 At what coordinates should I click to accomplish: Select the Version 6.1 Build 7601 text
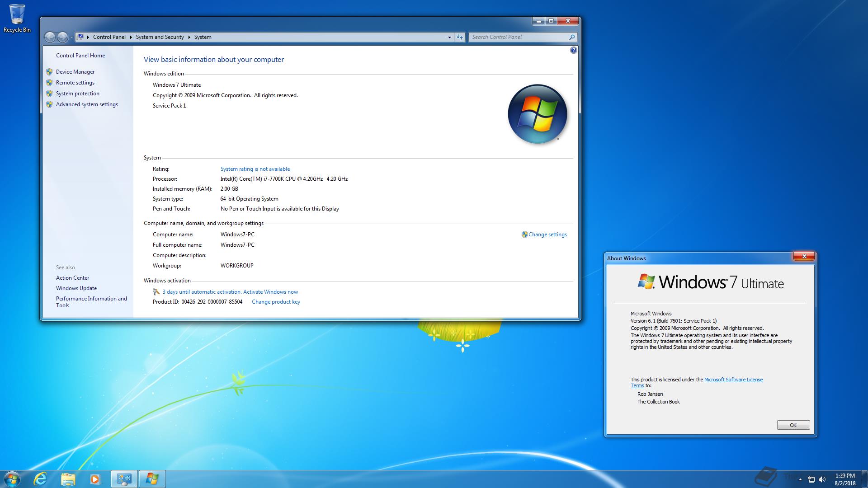pos(674,321)
